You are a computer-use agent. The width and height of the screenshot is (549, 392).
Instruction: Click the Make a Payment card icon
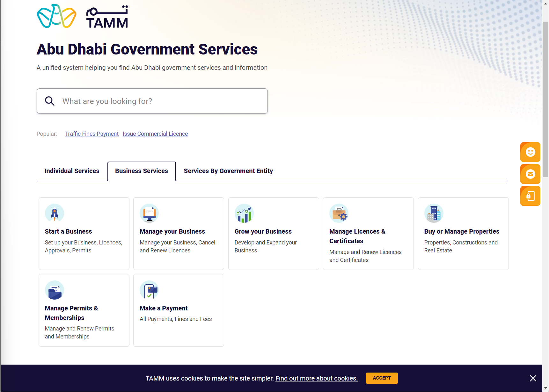pyautogui.click(x=149, y=290)
